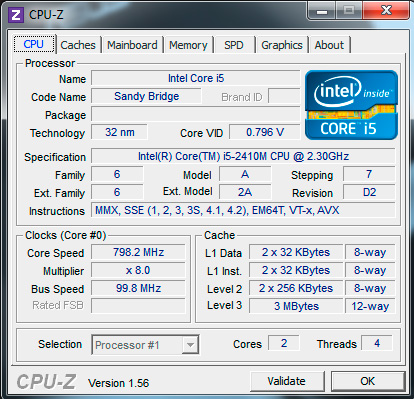Click the Validate button

coord(287,381)
